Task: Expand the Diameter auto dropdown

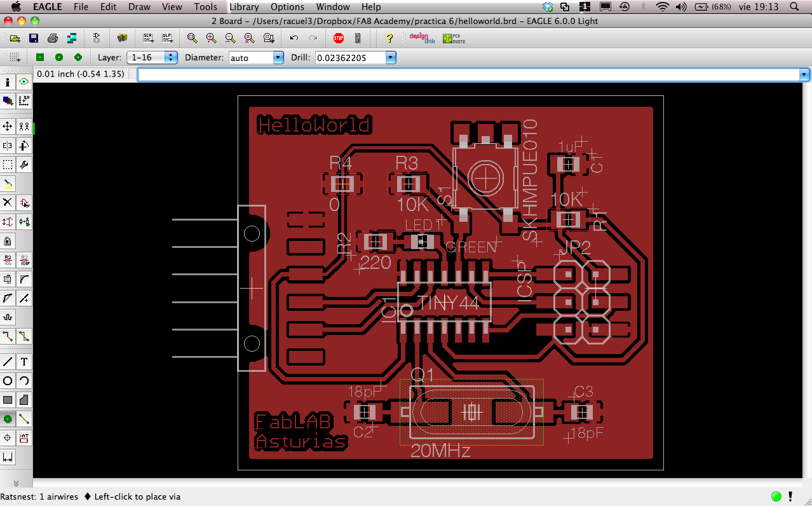Action: (x=256, y=57)
